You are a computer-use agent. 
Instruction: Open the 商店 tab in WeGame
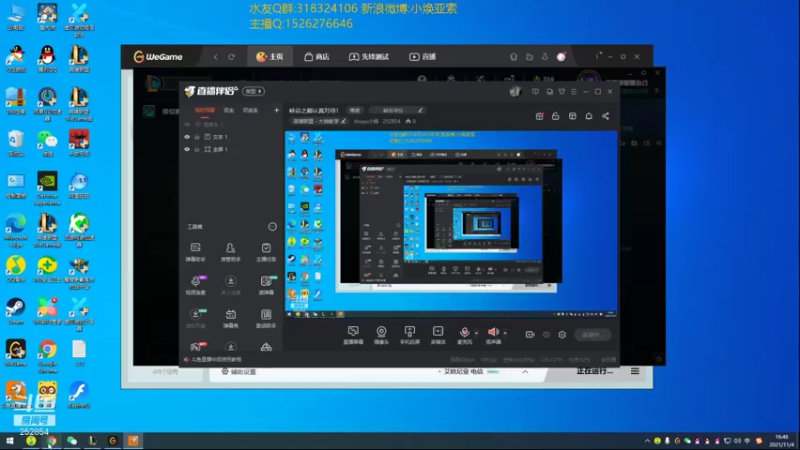coord(316,57)
